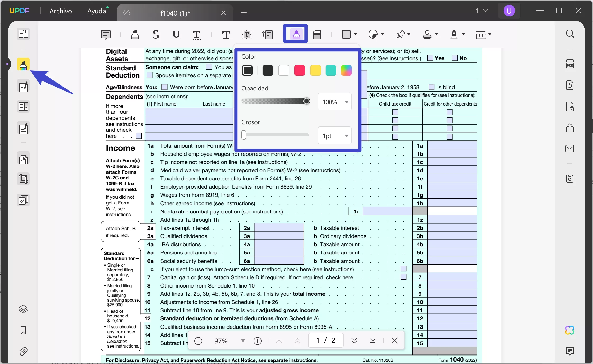
Task: Pick the yellow color swatch
Action: 315,70
